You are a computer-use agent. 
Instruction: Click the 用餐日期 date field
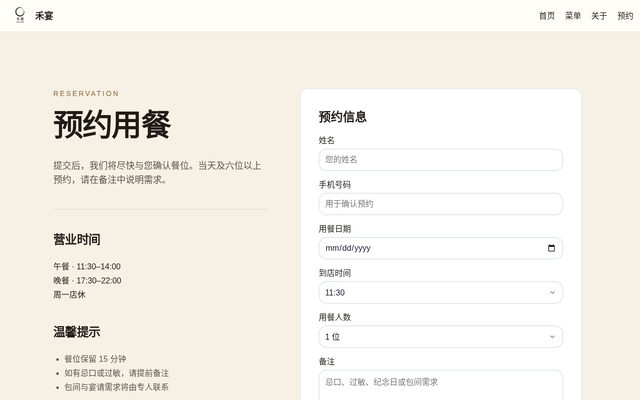click(441, 248)
